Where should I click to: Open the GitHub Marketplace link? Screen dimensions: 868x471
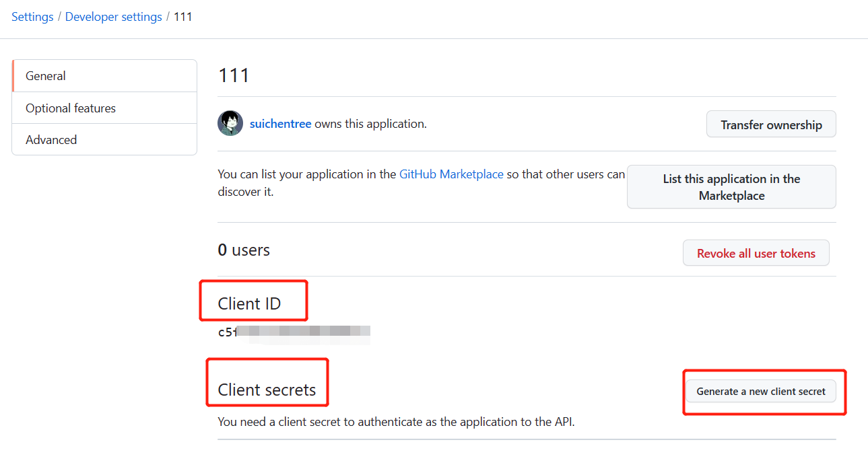click(x=451, y=174)
